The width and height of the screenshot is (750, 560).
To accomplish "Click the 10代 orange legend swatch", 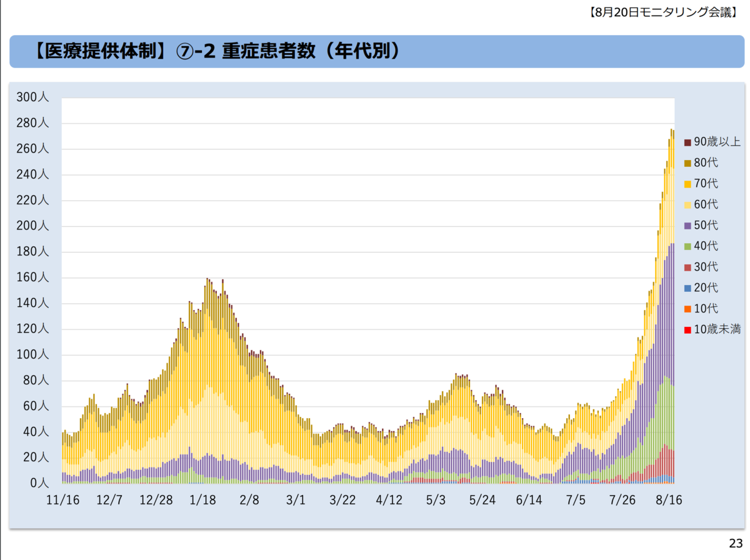I will pos(687,309).
